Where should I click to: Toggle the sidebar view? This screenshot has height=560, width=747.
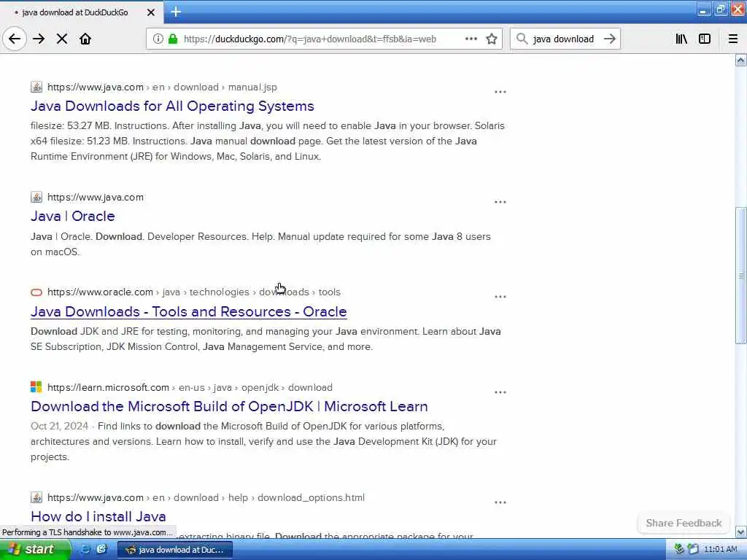click(705, 39)
